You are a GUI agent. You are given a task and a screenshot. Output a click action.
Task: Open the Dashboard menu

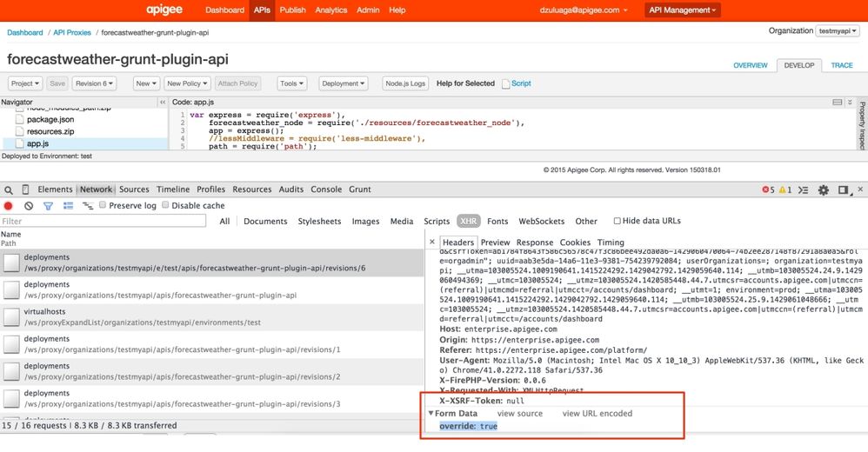(224, 10)
